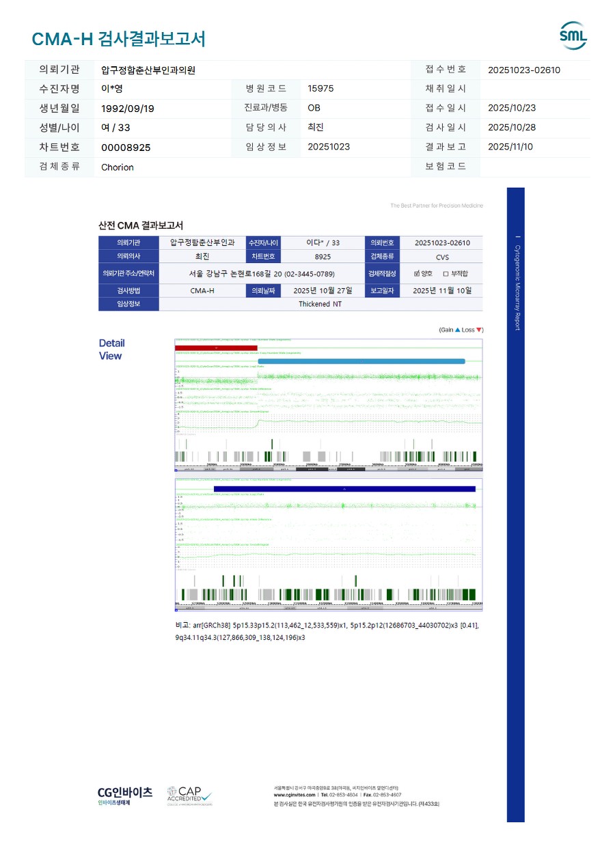Click the 9q34.11q34.3 result line
The image size is (615, 868).
[240, 637]
